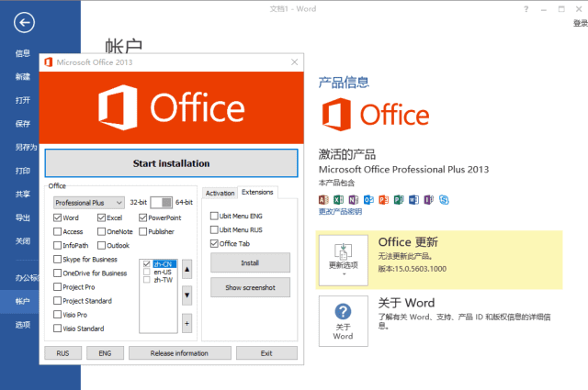Open the 更新选项 update options dropdown
The width and height of the screenshot is (588, 390).
click(x=343, y=261)
